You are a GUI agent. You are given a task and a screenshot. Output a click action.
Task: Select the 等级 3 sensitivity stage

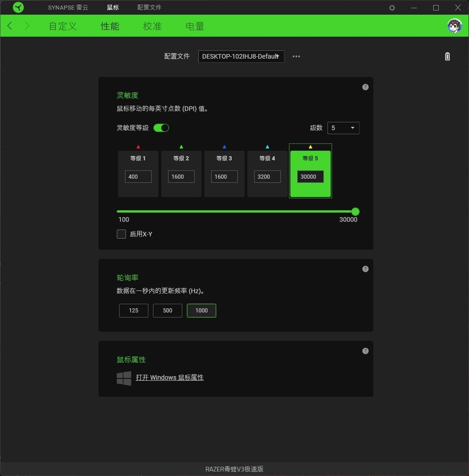[x=225, y=174]
